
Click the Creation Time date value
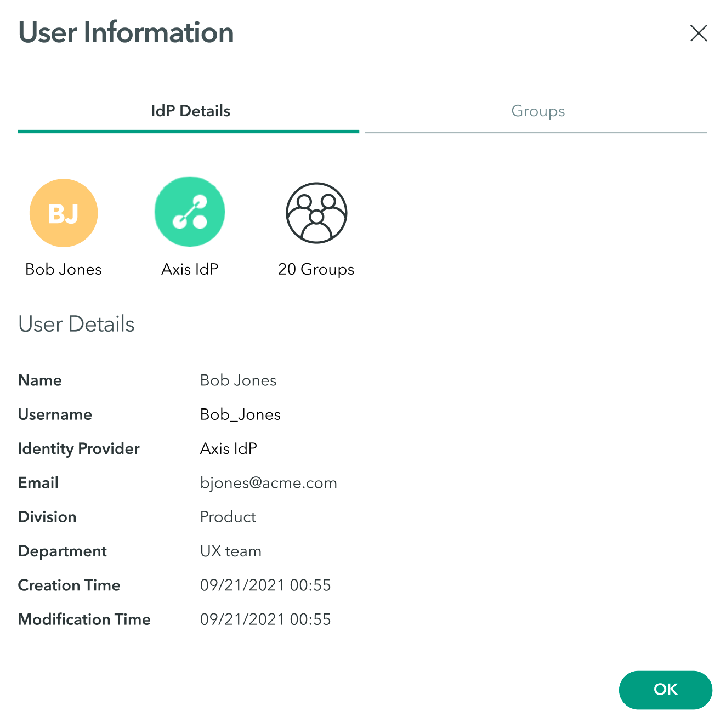[265, 585]
